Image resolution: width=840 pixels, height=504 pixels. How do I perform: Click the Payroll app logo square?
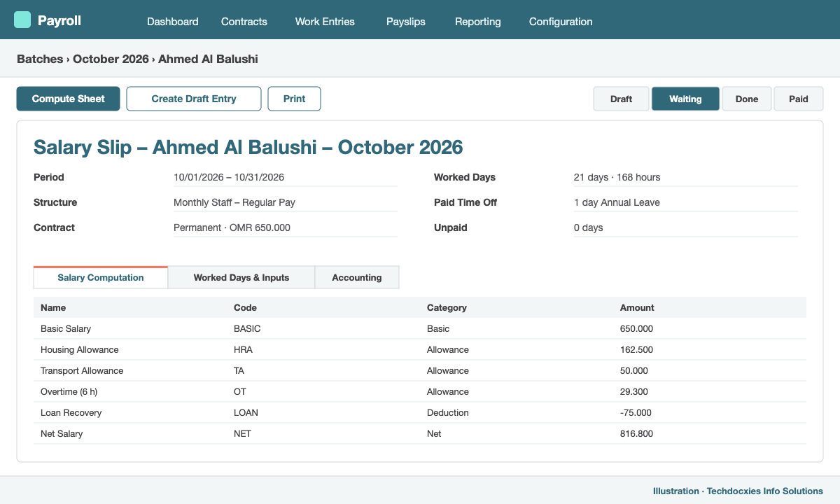(x=22, y=20)
